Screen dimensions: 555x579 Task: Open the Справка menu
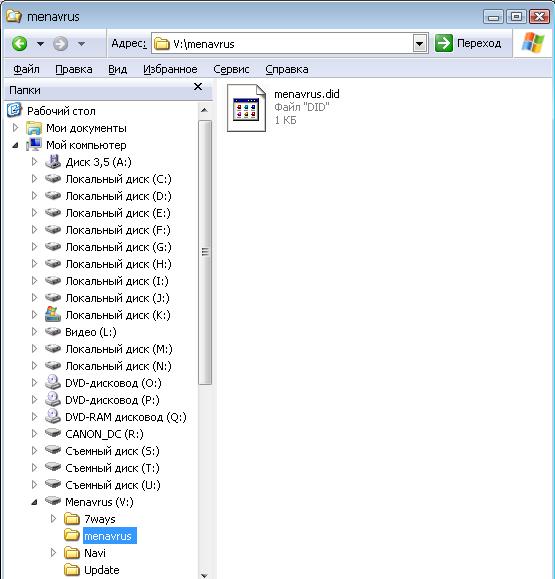pyautogui.click(x=287, y=69)
